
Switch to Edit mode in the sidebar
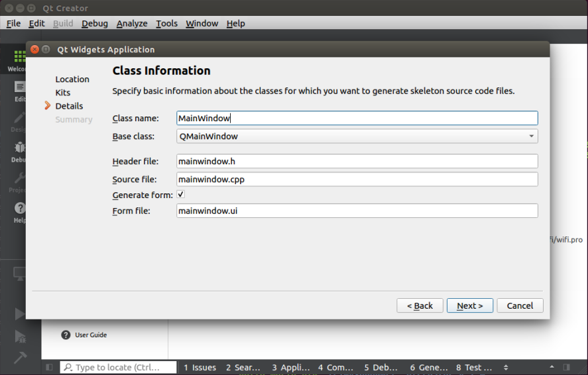(19, 90)
